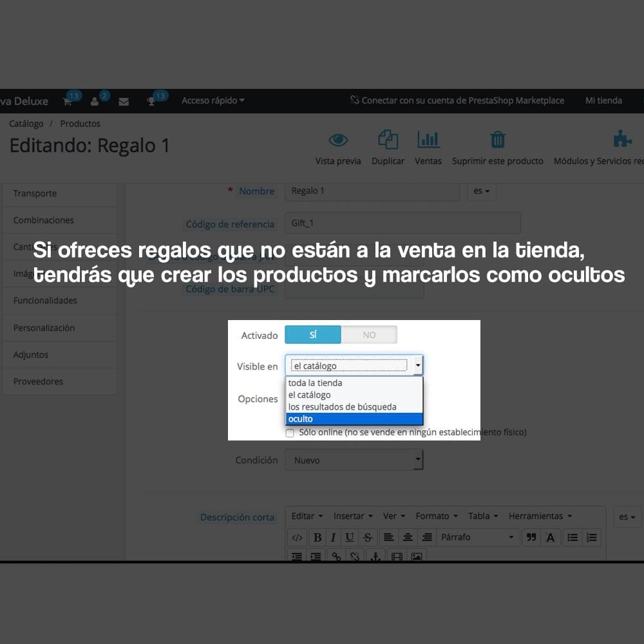Apply italic formatting in editor
The width and height of the screenshot is (644, 644).
tap(334, 537)
